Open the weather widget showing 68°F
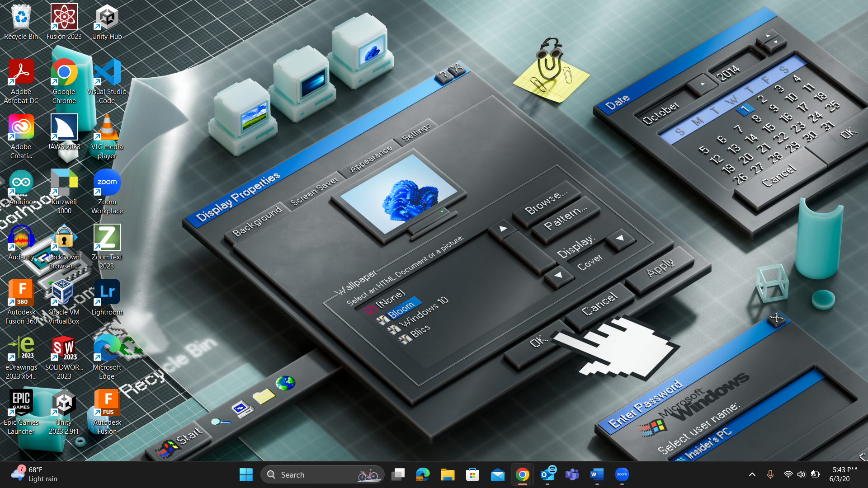Viewport: 868px width, 488px height. 35,474
